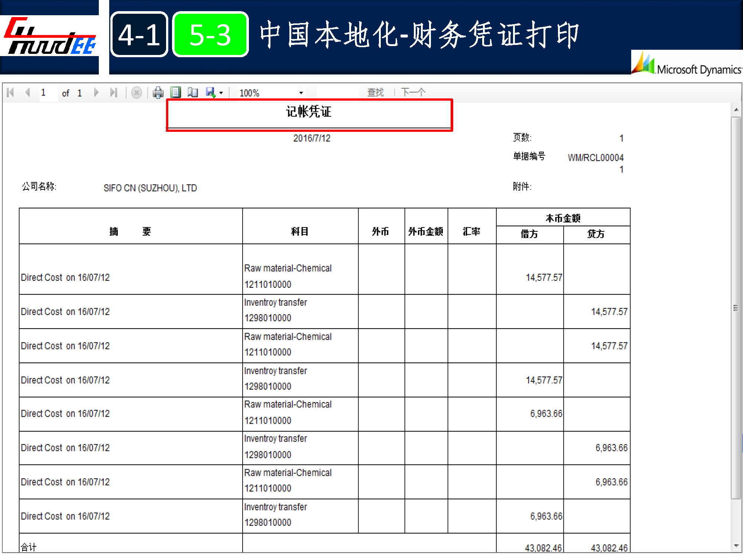Screen dimensions: 743x560
Task: Go to the first report page
Action: 10,92
